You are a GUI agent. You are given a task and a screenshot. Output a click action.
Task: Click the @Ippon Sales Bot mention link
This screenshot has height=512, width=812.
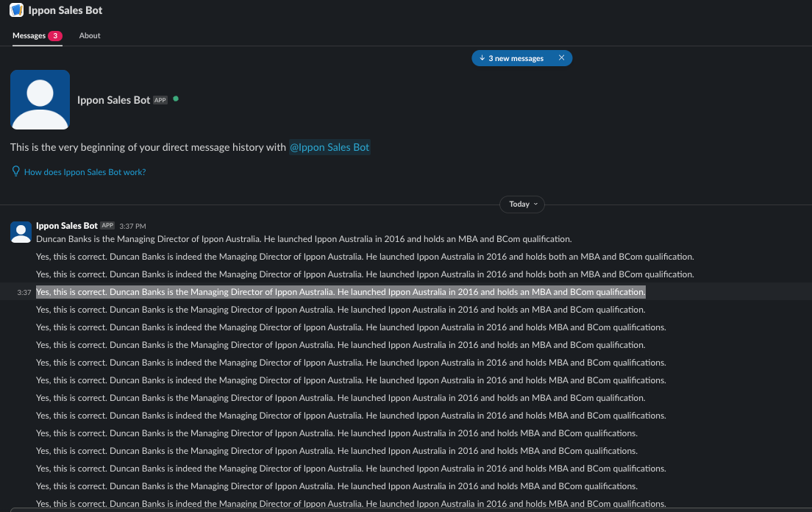point(330,147)
